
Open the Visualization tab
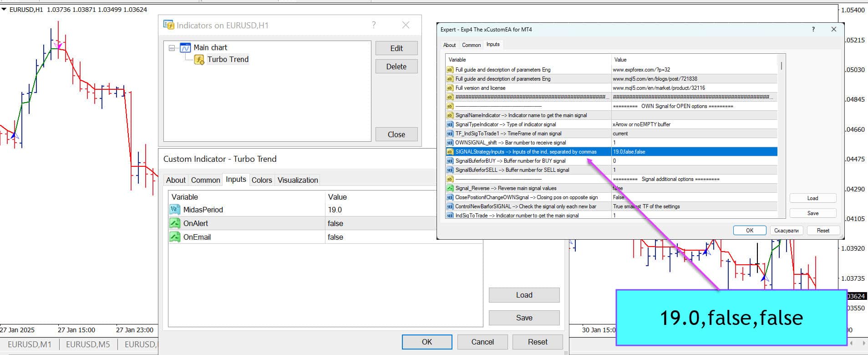(298, 180)
